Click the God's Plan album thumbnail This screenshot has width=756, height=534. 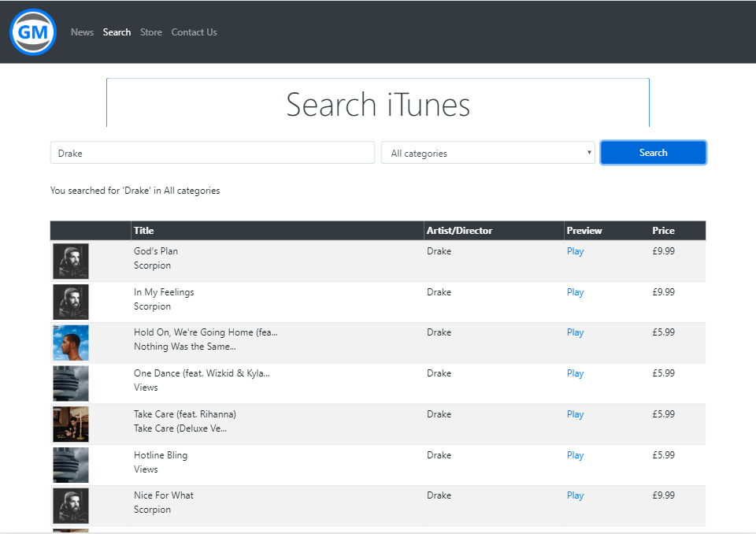click(71, 261)
